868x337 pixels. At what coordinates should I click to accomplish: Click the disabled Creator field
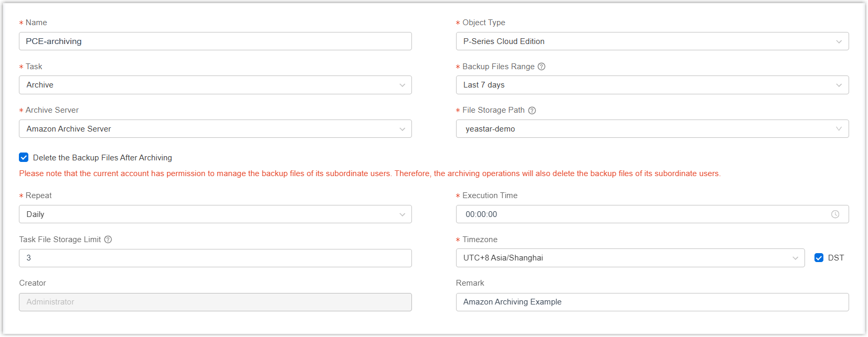point(215,302)
